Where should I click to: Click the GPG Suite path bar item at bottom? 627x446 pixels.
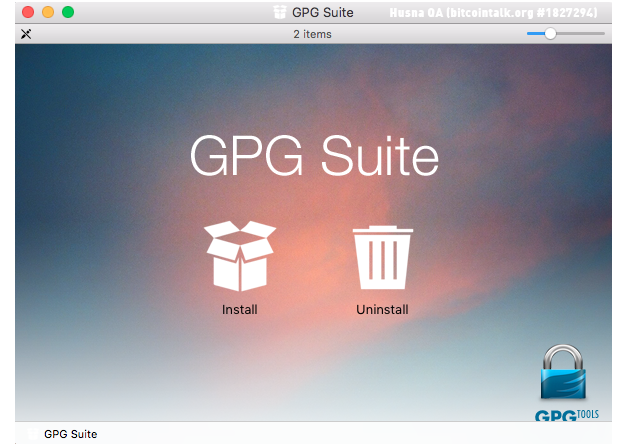click(x=62, y=434)
